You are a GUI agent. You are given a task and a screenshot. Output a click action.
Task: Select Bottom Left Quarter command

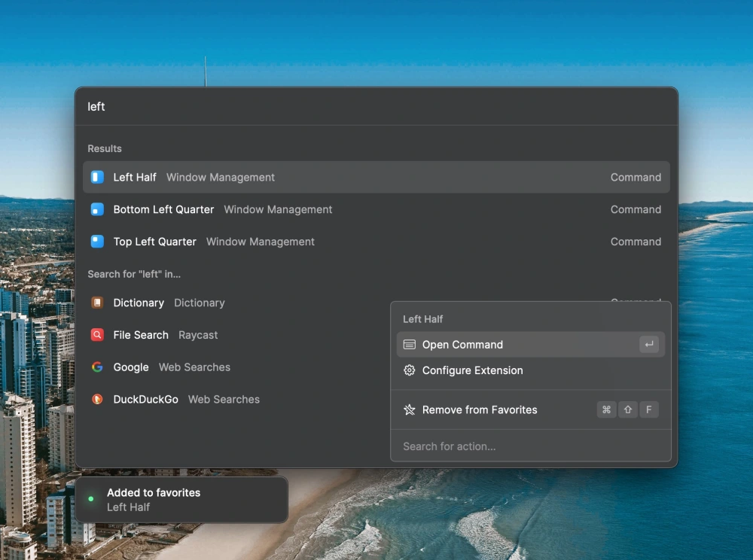[376, 209]
